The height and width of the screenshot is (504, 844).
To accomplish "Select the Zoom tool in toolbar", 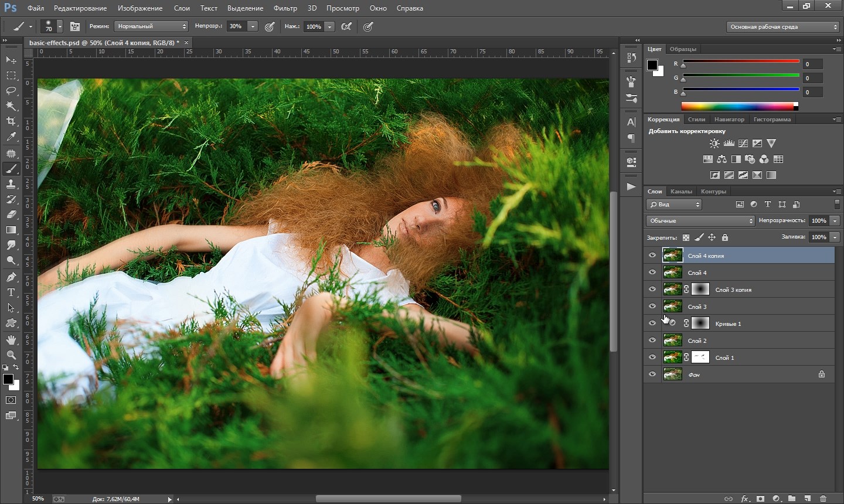I will tap(11, 355).
